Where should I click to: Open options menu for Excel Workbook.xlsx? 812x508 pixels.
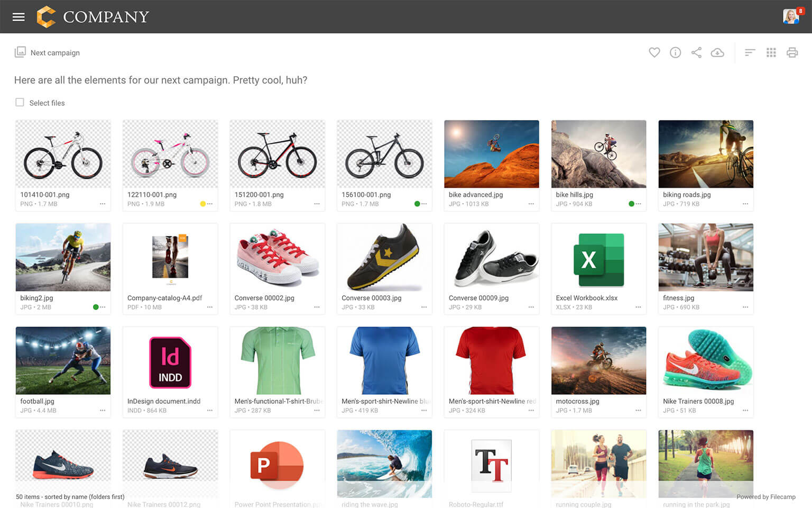pos(638,307)
